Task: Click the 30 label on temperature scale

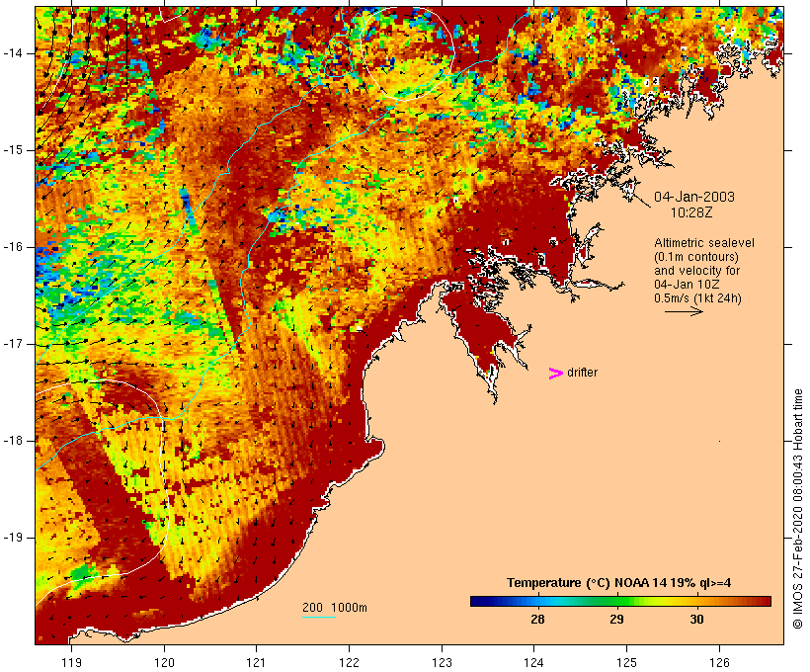Action: (696, 619)
